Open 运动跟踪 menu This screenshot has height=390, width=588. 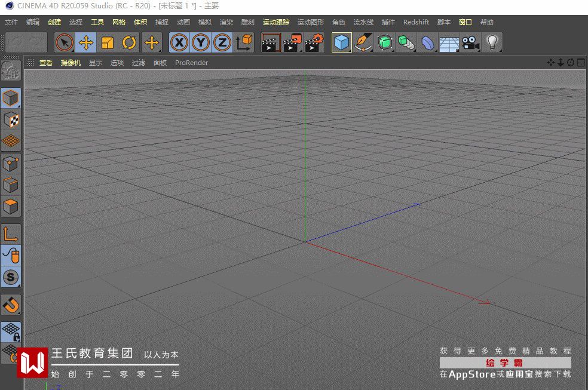pyautogui.click(x=276, y=22)
